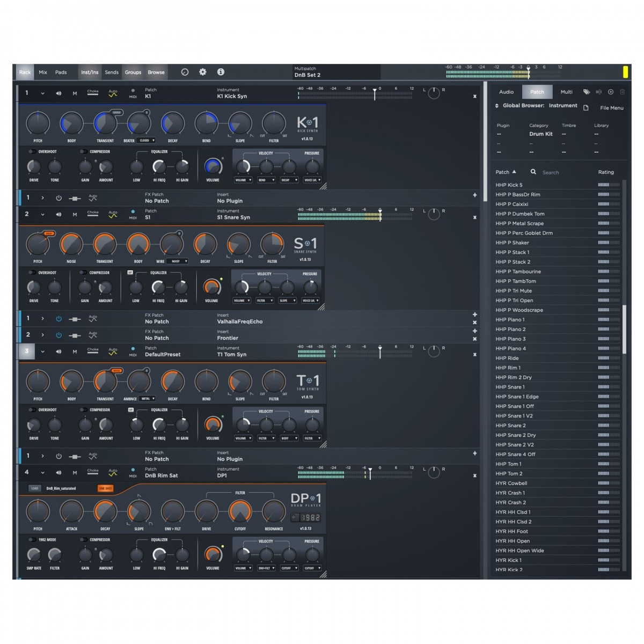Click speaker icon on slot 4 DnB Rim Sat
Image resolution: width=644 pixels, height=644 pixels.
pyautogui.click(x=58, y=472)
